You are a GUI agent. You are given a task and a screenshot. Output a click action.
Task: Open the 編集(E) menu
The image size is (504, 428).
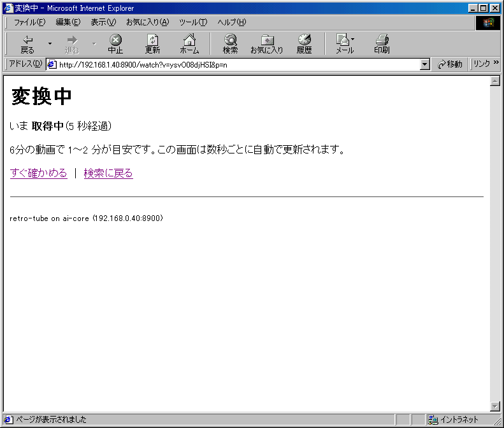[68, 22]
